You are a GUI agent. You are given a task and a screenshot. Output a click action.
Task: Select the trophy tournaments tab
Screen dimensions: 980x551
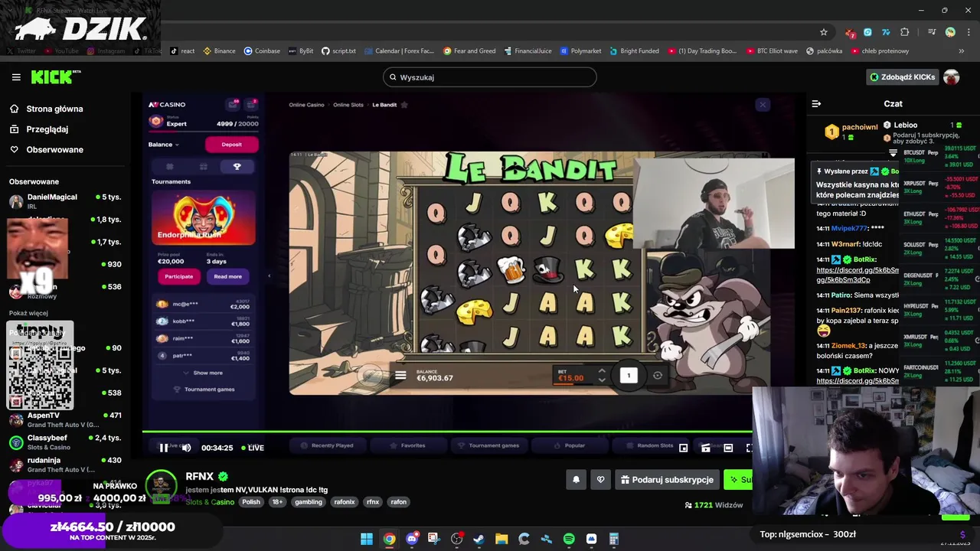[237, 167]
